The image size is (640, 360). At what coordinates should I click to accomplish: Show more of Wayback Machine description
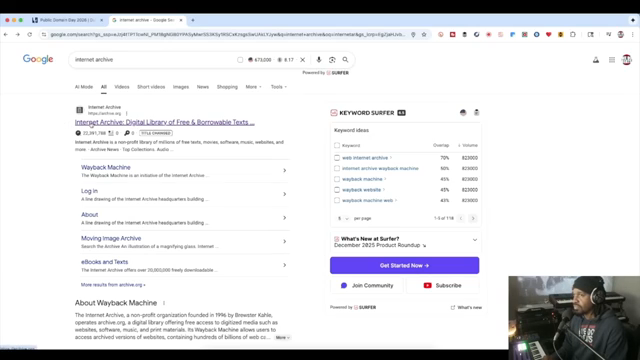282,338
